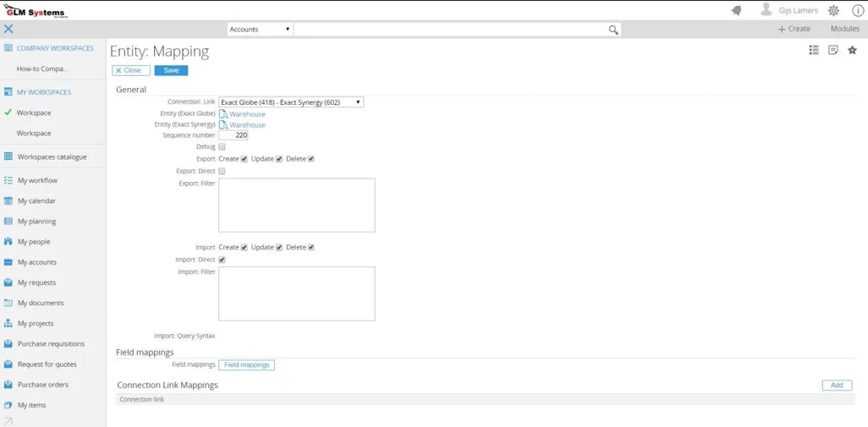Click the info help icon
Image resolution: width=868 pixels, height=427 pixels.
[x=857, y=11]
